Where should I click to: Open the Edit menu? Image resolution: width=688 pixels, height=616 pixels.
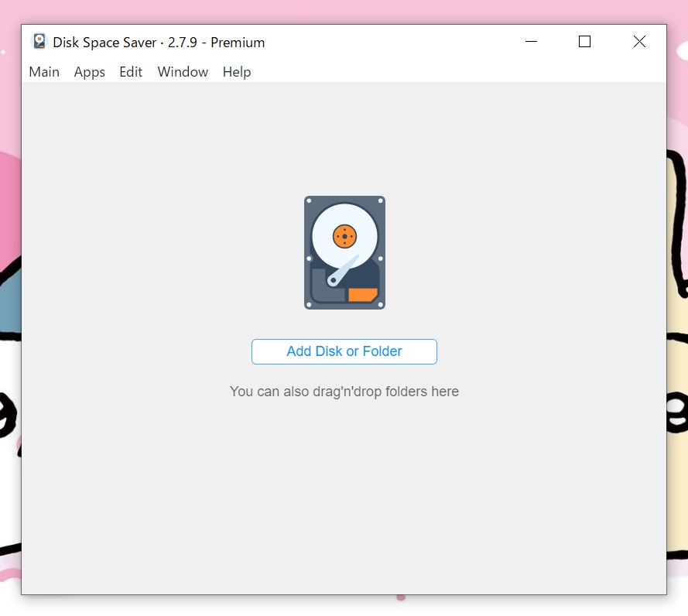131,71
